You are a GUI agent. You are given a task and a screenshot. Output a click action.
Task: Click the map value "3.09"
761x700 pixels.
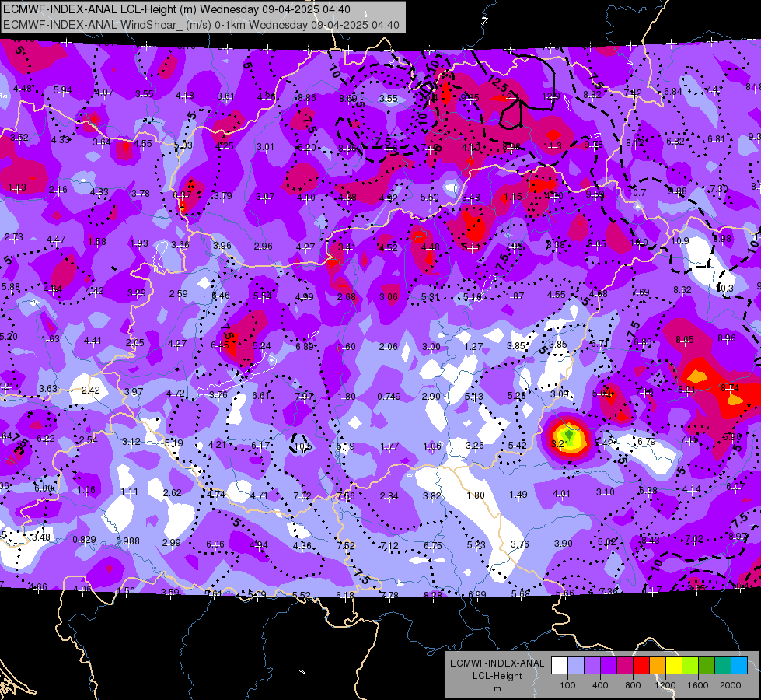pos(559,394)
